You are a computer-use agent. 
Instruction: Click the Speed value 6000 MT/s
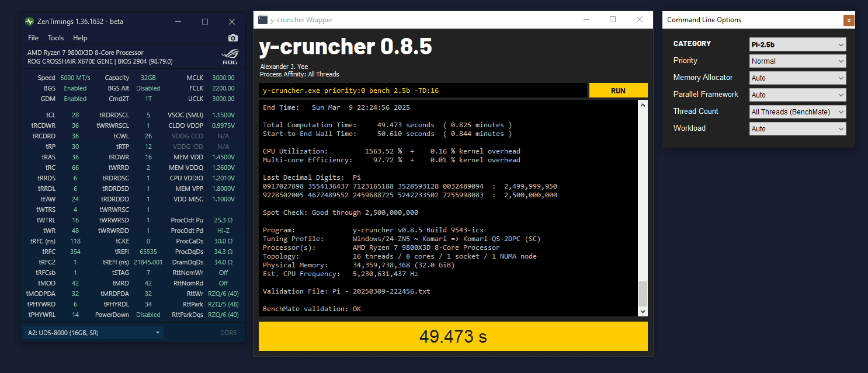pyautogui.click(x=75, y=78)
